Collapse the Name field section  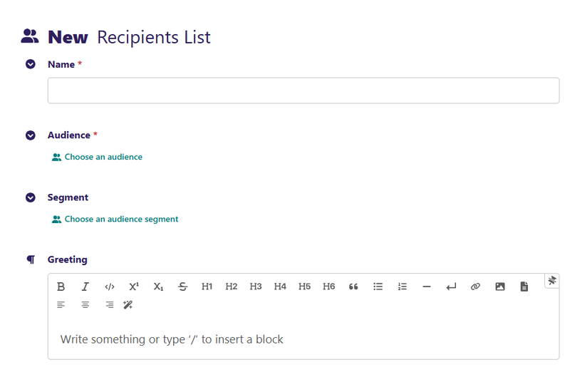coord(31,64)
